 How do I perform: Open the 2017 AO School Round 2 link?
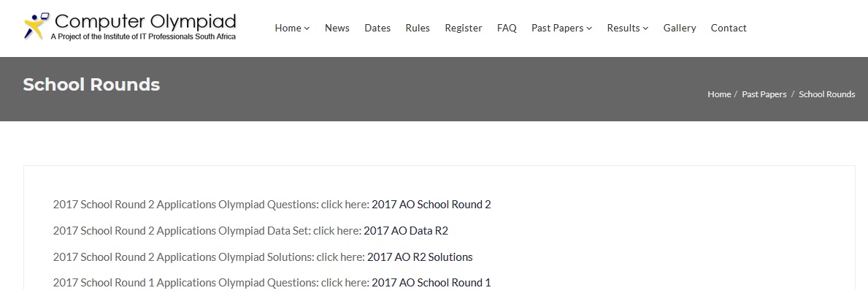431,205
